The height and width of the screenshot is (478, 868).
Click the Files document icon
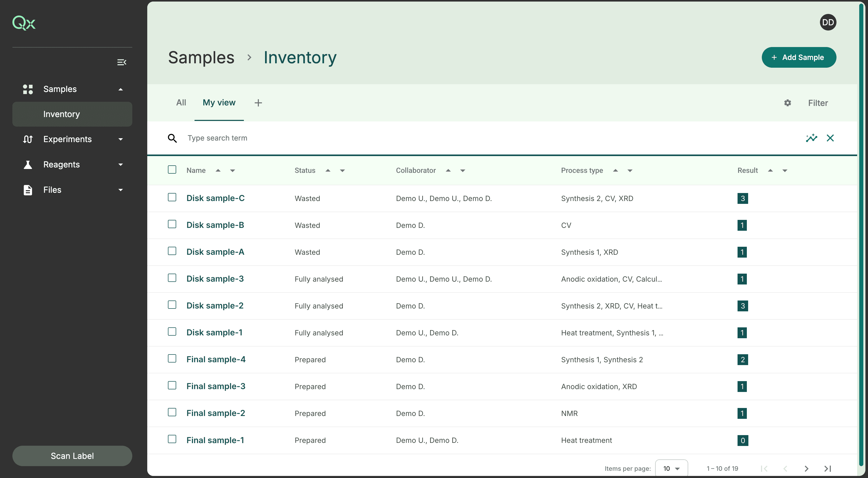(x=28, y=190)
